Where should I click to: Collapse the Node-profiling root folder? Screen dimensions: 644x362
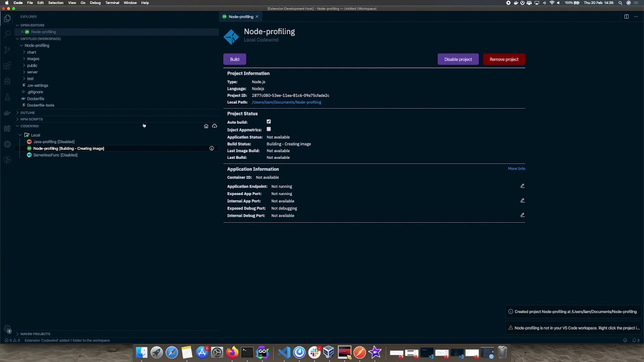(21, 45)
